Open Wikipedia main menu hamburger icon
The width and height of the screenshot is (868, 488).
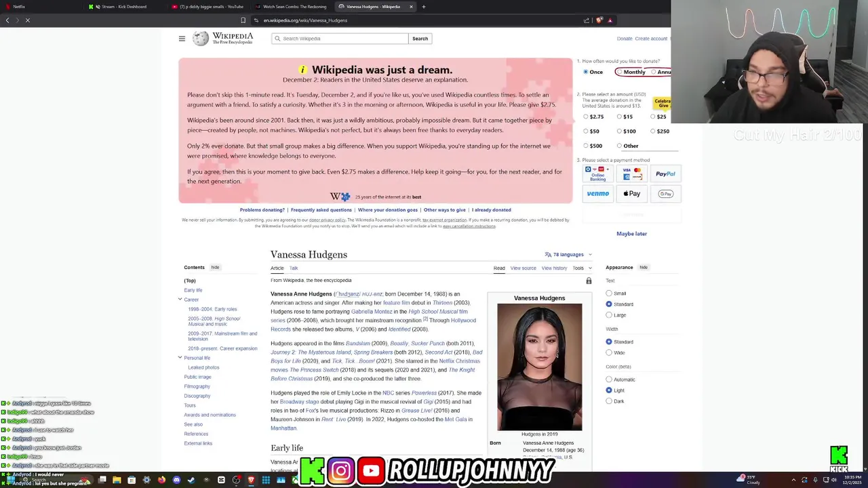[x=182, y=39]
